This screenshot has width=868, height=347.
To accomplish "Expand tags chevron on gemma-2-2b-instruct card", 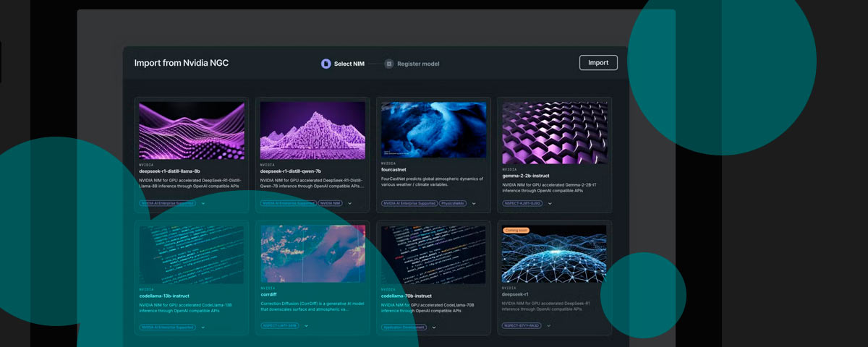I will click(550, 204).
